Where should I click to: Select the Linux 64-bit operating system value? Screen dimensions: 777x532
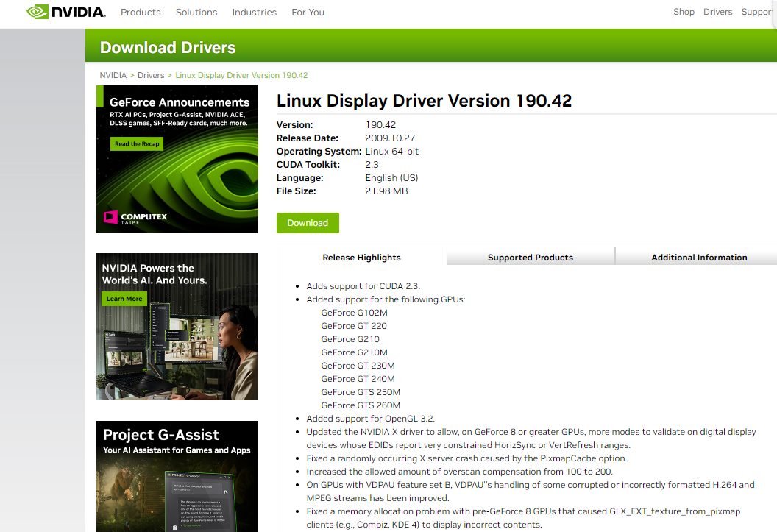392,152
